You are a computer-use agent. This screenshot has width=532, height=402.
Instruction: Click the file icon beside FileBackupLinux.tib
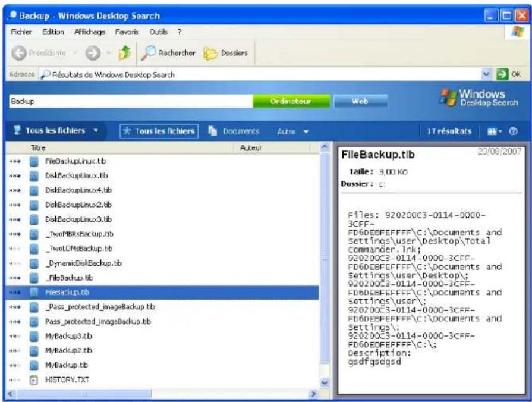(x=34, y=161)
